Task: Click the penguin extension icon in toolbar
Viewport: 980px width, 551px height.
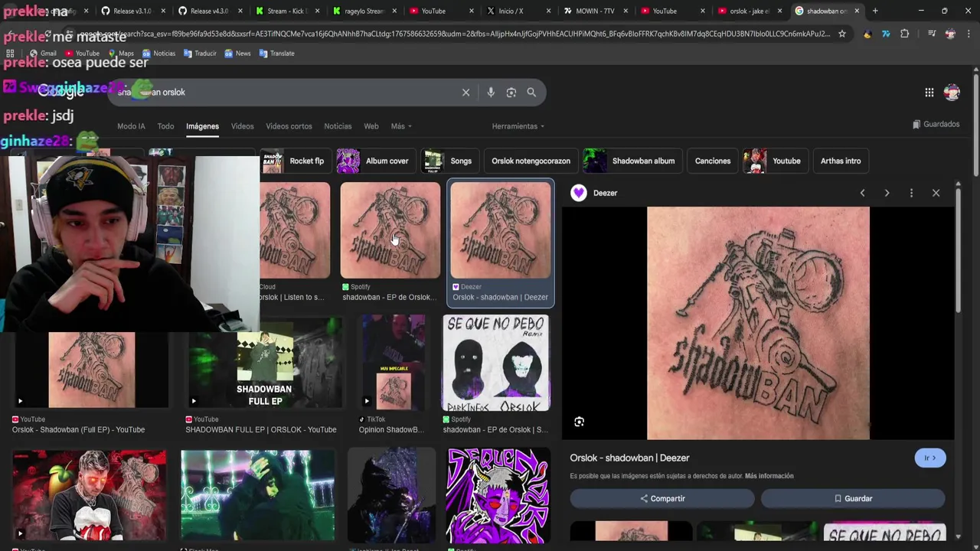Action: point(867,34)
